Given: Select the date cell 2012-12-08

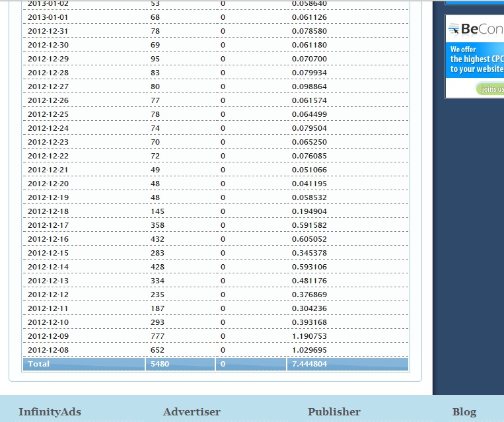Looking at the screenshot, I should 48,350.
